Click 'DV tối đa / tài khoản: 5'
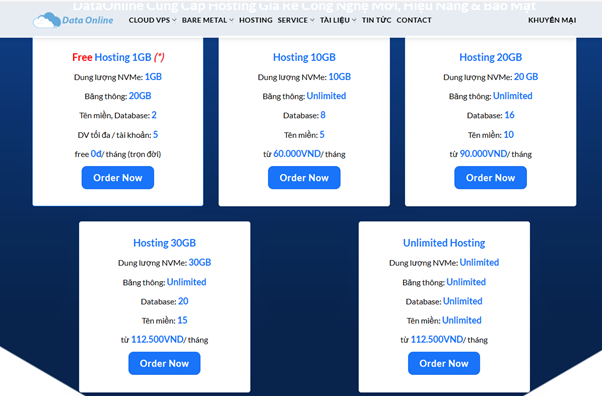This screenshot has width=602, height=396. [x=118, y=135]
